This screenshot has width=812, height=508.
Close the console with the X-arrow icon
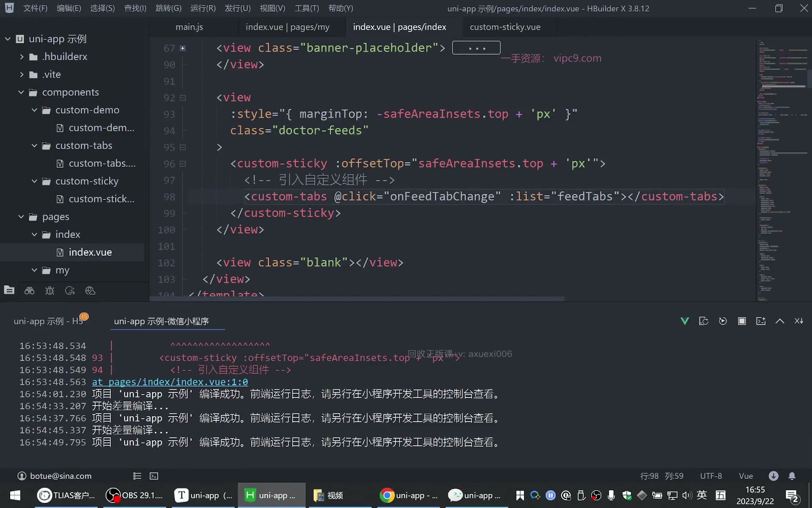(799, 321)
